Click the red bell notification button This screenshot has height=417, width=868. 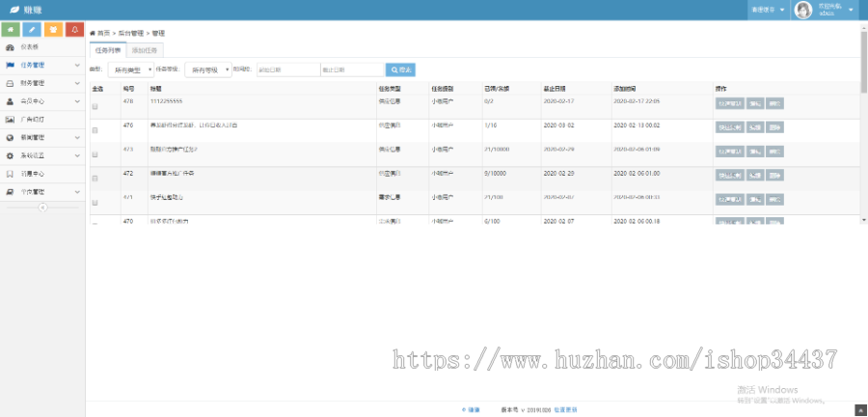pos(74,30)
